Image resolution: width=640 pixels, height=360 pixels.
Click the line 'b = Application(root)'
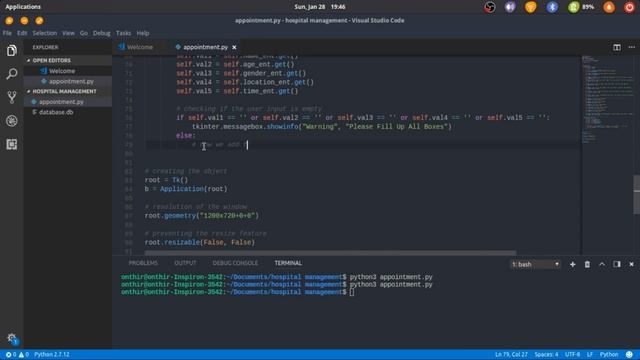pyautogui.click(x=186, y=189)
